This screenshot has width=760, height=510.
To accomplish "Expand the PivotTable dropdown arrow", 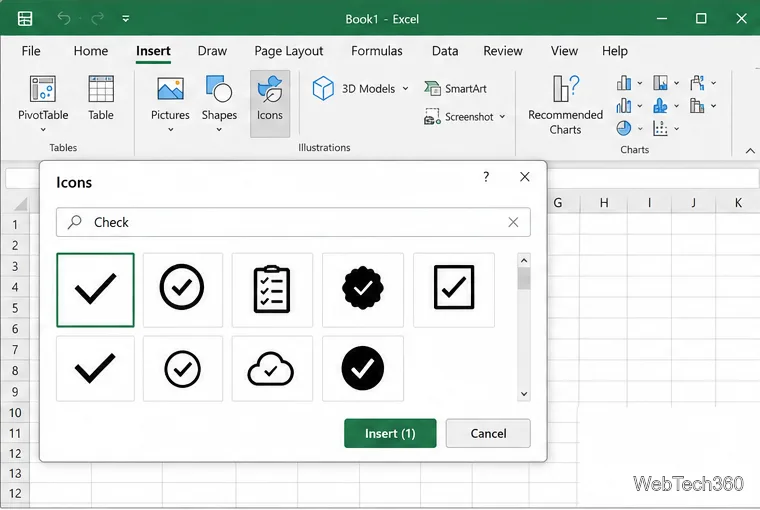I will (43, 129).
